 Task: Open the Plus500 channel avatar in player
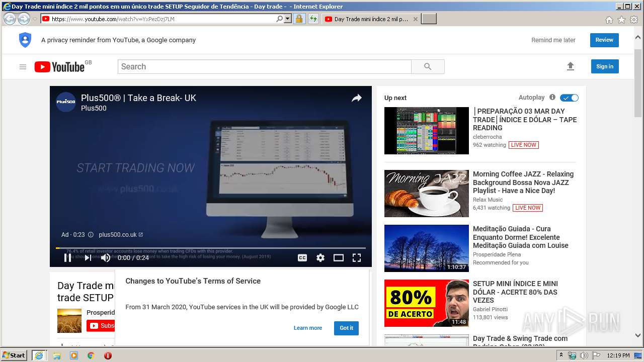tap(66, 102)
